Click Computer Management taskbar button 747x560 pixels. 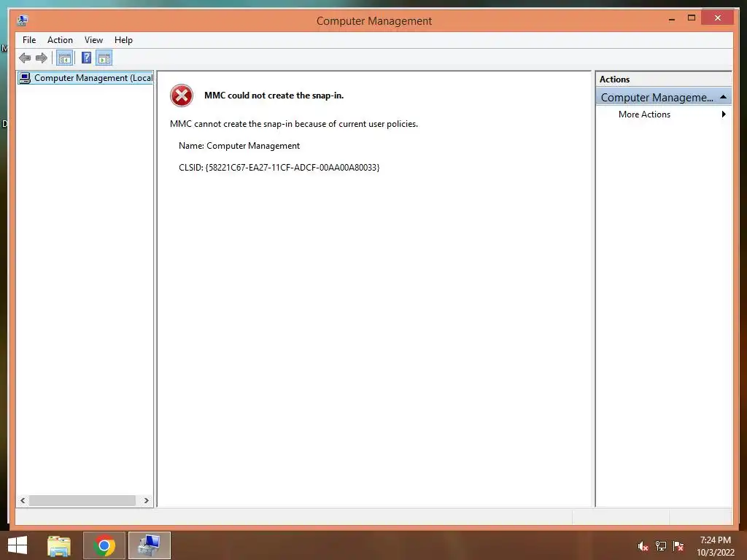pyautogui.click(x=149, y=545)
